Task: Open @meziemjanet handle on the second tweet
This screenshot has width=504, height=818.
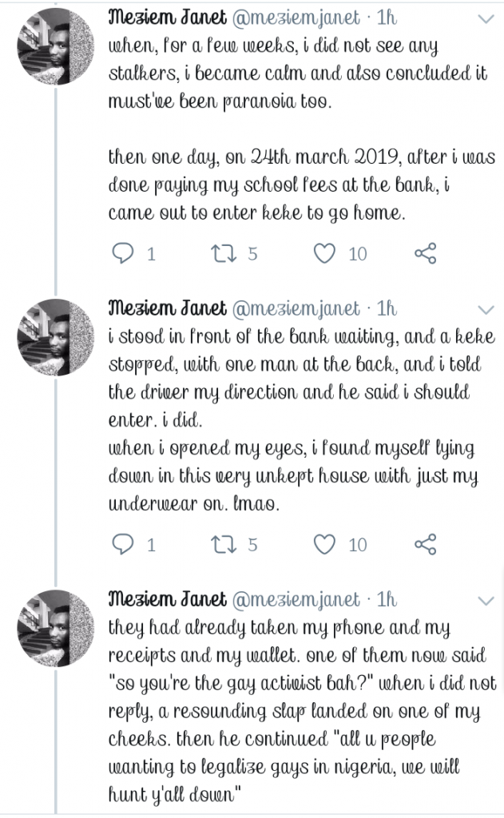Action: pos(296,309)
